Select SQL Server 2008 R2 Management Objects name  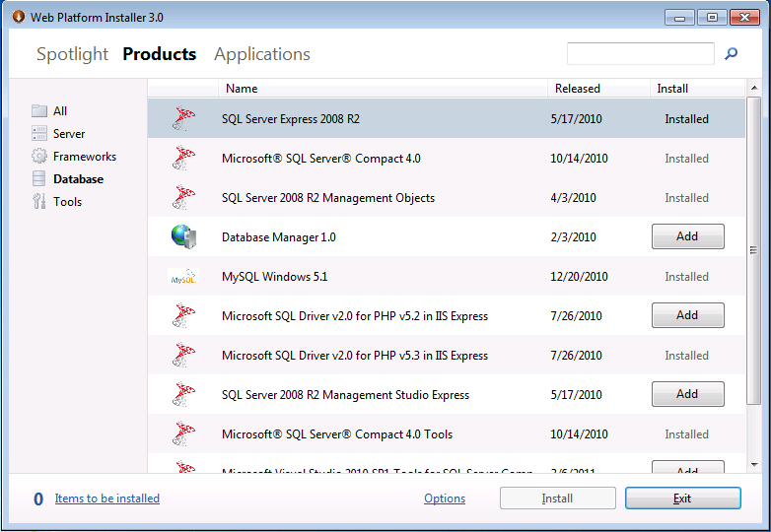click(x=328, y=197)
